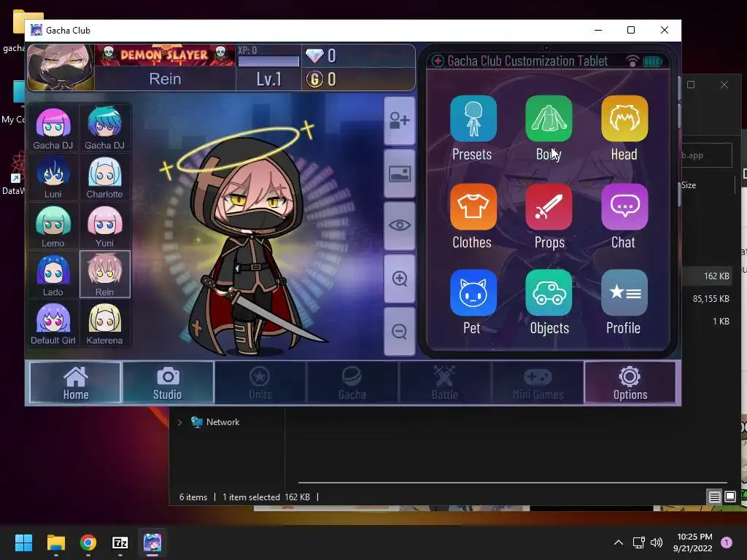Screen dimensions: 747x560
Task: Select the Lemo character slot
Action: click(x=53, y=226)
